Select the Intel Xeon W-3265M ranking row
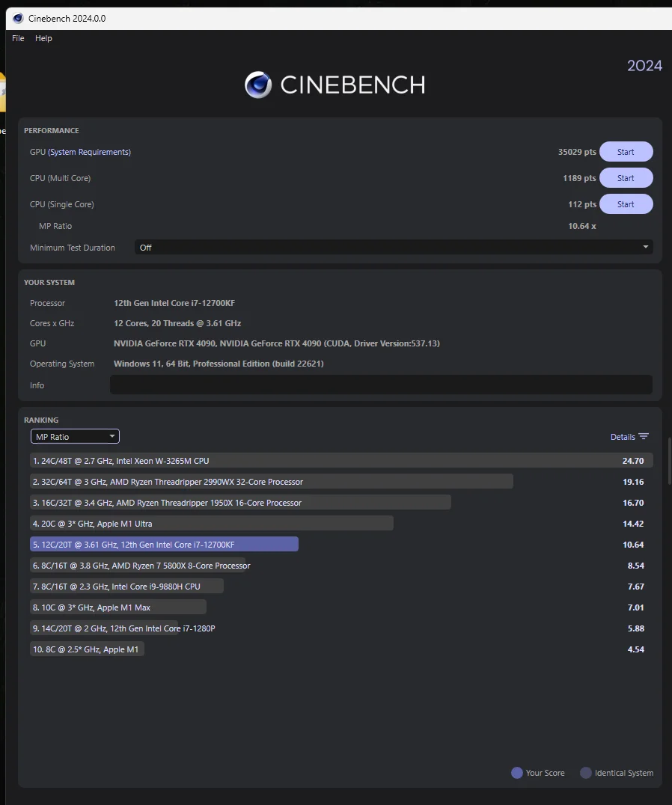The image size is (672, 805). pos(341,461)
